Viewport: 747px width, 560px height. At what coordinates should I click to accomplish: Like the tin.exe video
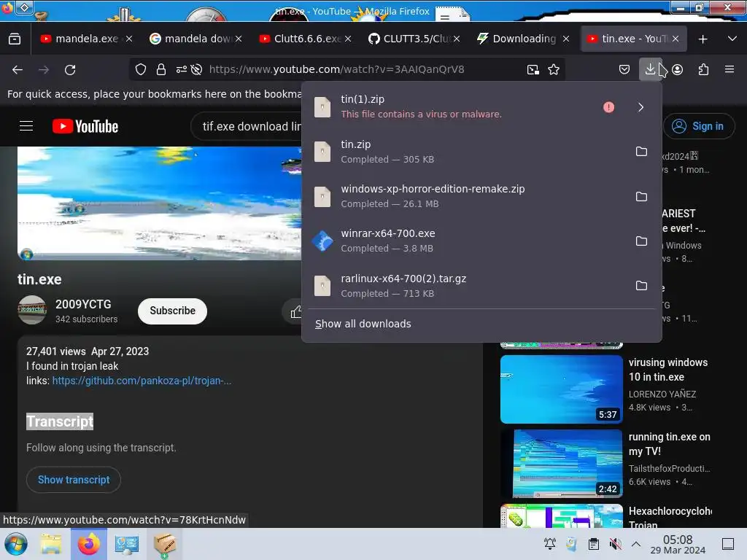click(x=295, y=311)
